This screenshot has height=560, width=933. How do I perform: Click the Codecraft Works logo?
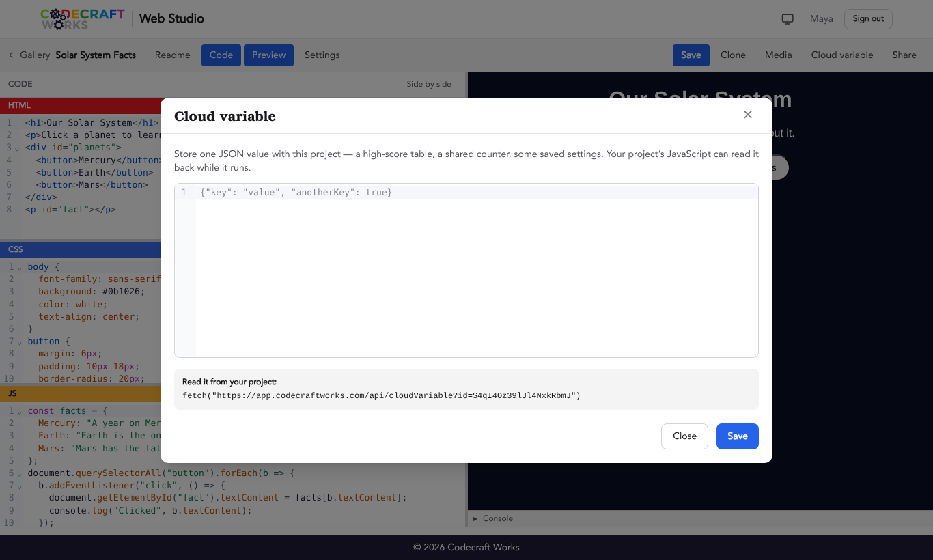pos(83,18)
